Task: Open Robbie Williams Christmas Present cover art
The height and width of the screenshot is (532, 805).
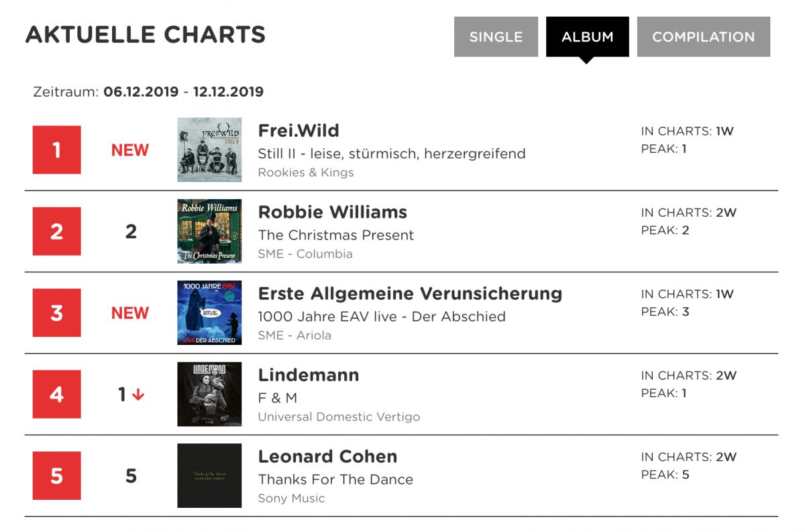Action: click(209, 231)
